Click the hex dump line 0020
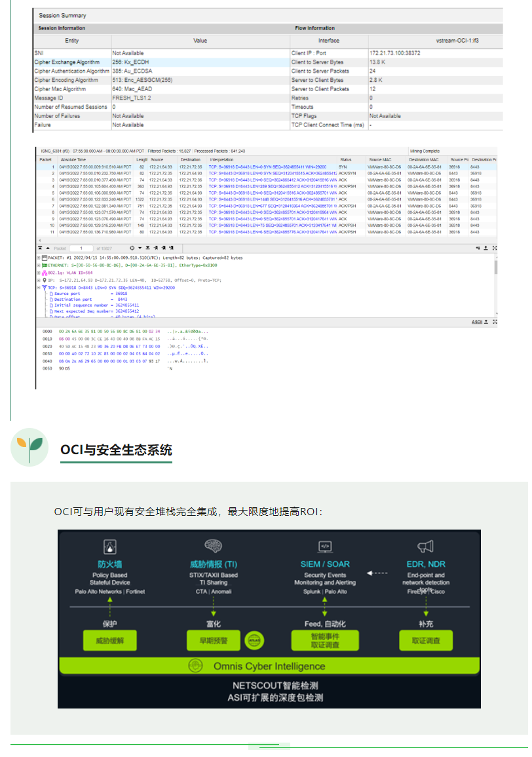Screen dimensions: 532x757 126,347
